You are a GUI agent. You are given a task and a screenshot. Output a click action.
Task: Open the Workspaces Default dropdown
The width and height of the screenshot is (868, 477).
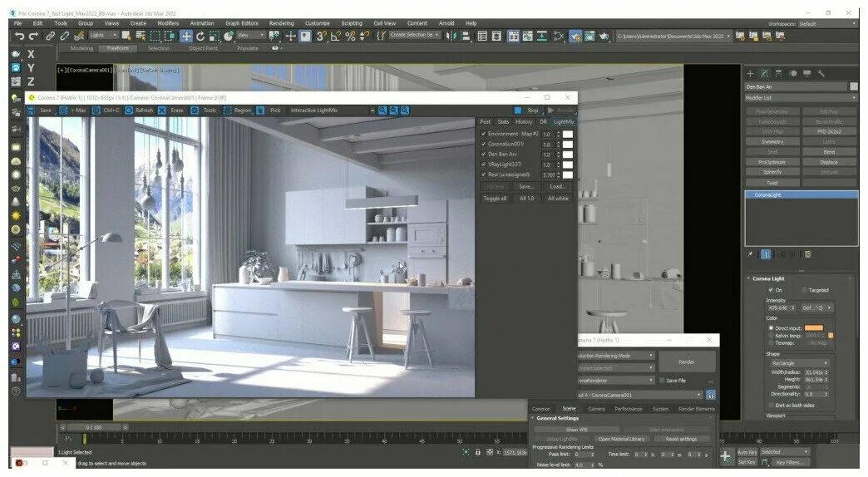pos(826,24)
